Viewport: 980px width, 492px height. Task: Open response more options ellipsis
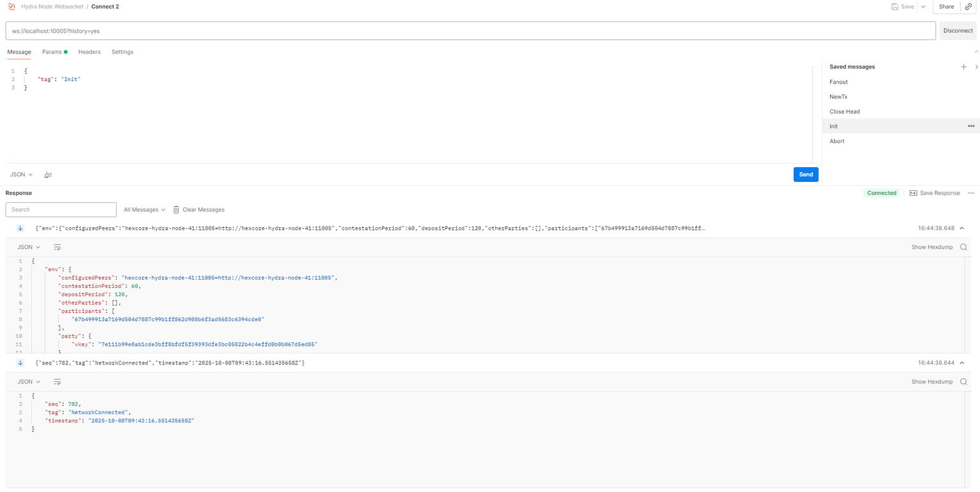coord(971,193)
